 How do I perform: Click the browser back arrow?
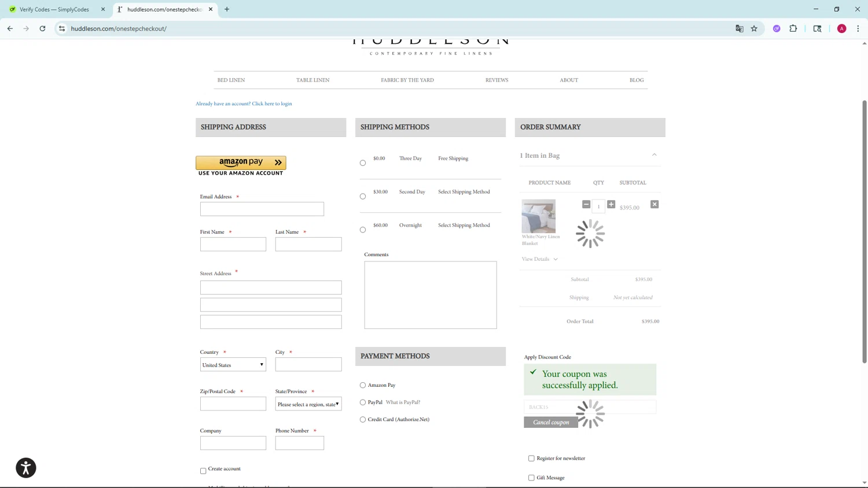[10, 28]
